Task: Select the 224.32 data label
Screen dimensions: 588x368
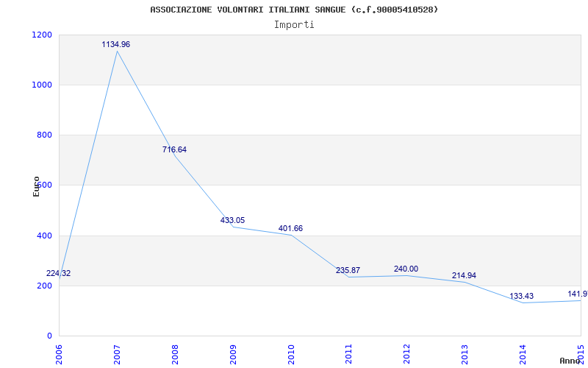Action: [59, 273]
